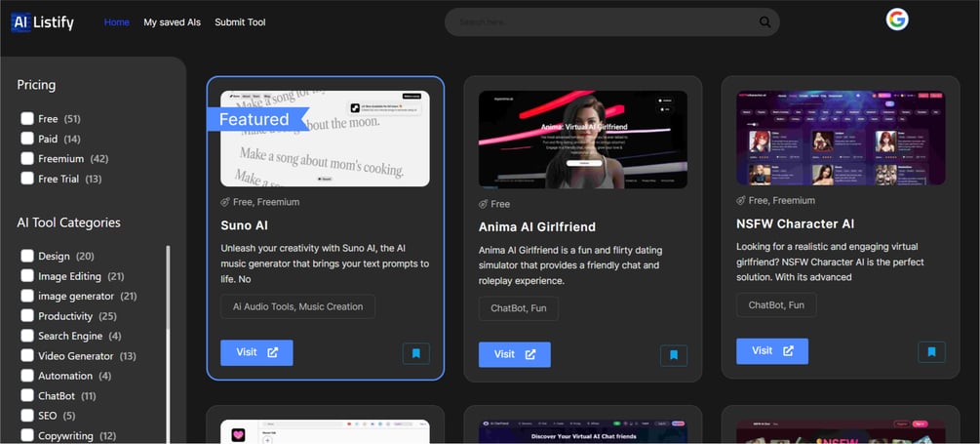Enable the Freemium pricing filter
Image resolution: width=980 pixels, height=444 pixels.
(27, 159)
